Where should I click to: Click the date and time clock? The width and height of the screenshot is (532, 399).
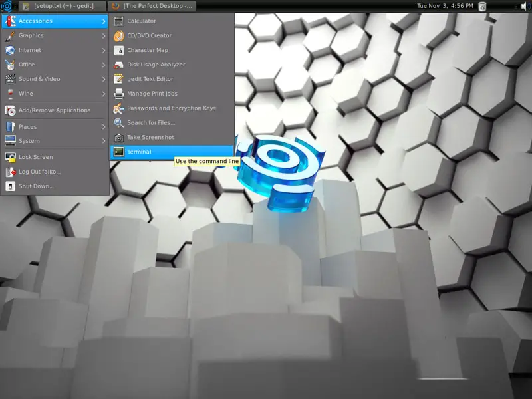(x=445, y=6)
